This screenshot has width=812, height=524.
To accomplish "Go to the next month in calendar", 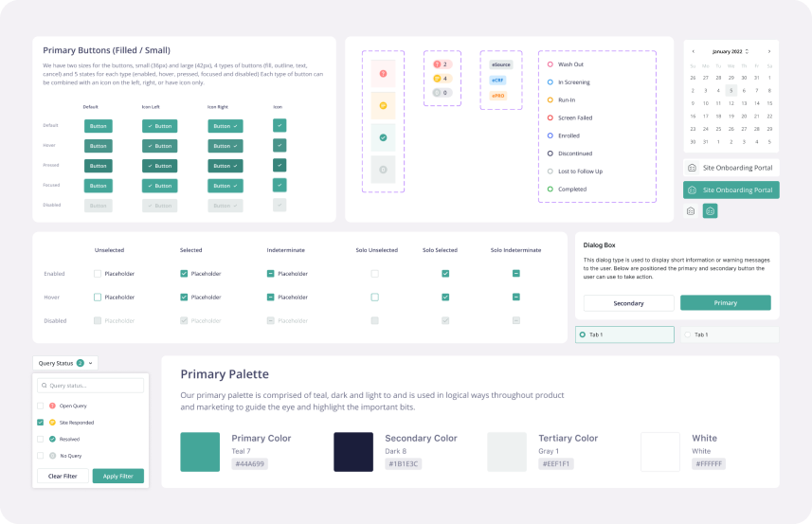I will point(768,51).
